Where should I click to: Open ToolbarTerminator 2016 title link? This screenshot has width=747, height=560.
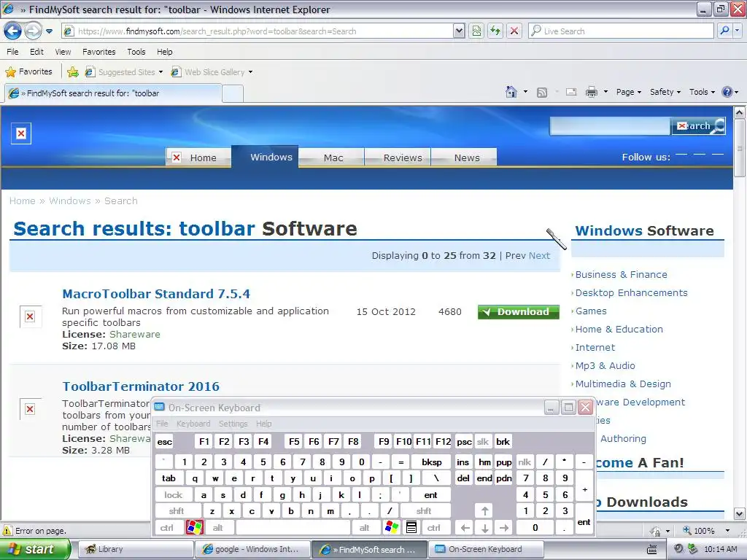click(141, 386)
